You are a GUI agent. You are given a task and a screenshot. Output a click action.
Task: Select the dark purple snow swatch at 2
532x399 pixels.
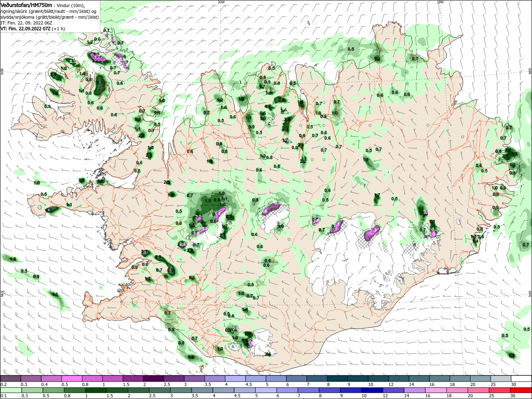[153, 379]
